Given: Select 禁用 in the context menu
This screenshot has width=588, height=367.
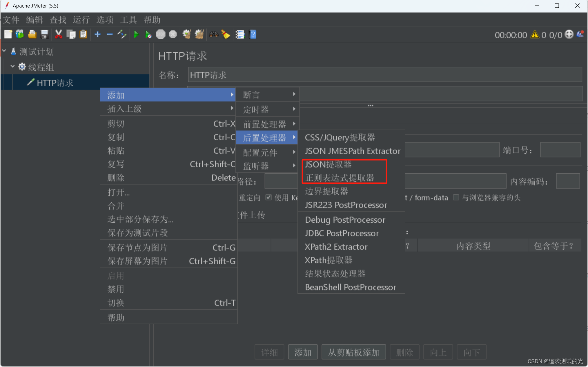Looking at the screenshot, I should [x=169, y=289].
